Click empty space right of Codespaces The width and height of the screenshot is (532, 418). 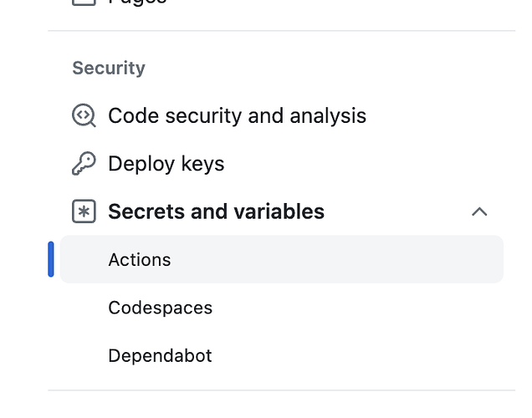351,308
